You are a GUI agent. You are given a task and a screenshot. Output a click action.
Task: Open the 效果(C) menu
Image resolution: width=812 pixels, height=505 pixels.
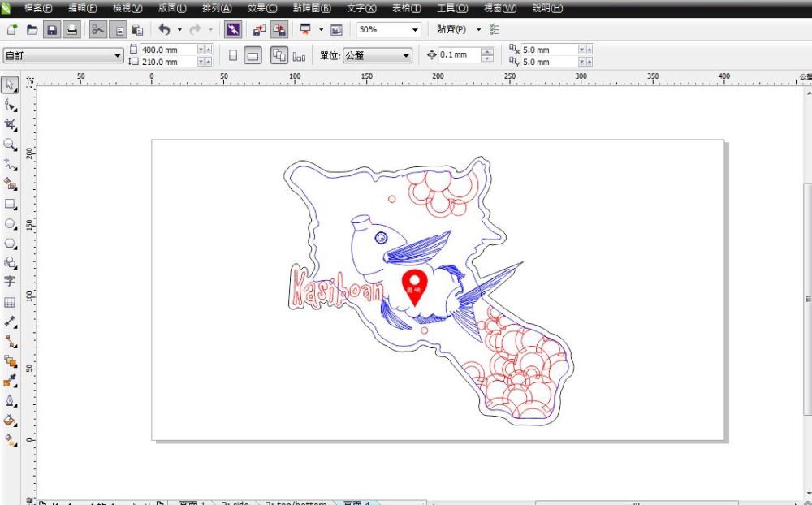click(262, 8)
